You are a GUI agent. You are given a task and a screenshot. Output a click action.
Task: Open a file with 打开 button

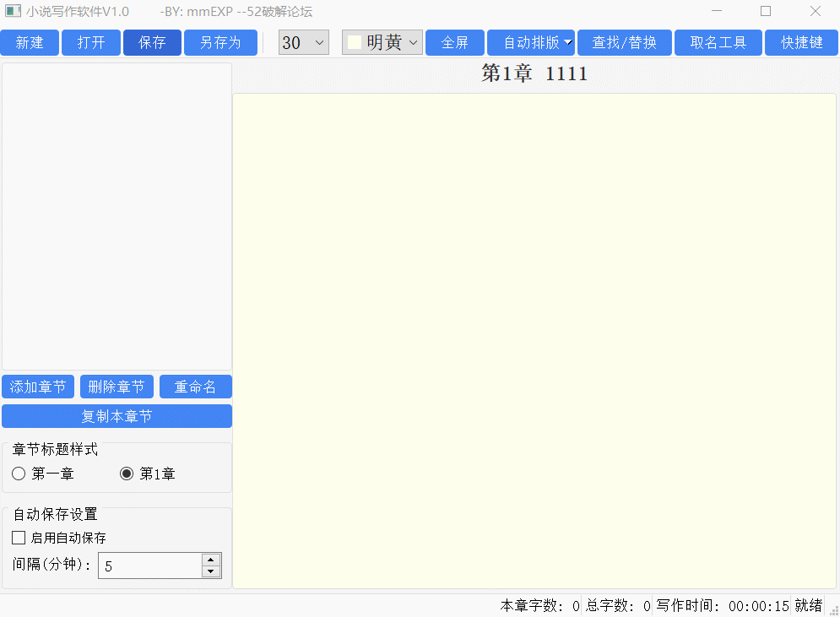pyautogui.click(x=91, y=43)
